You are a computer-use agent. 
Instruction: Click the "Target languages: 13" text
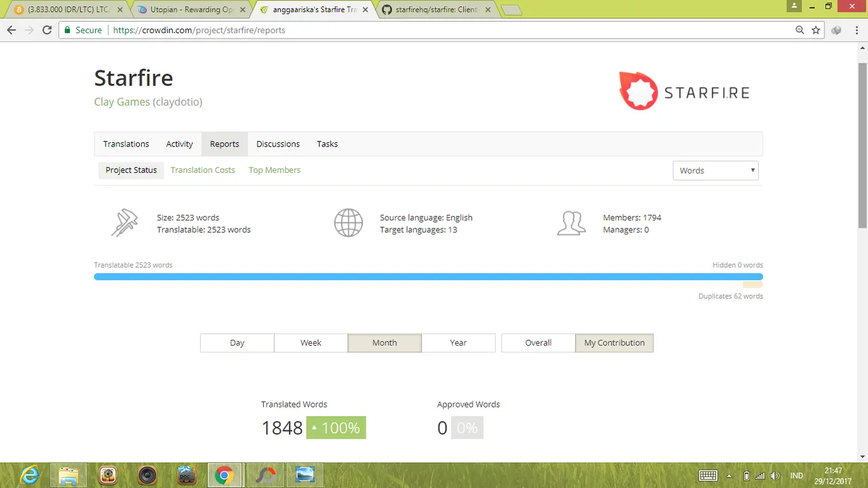(x=418, y=230)
